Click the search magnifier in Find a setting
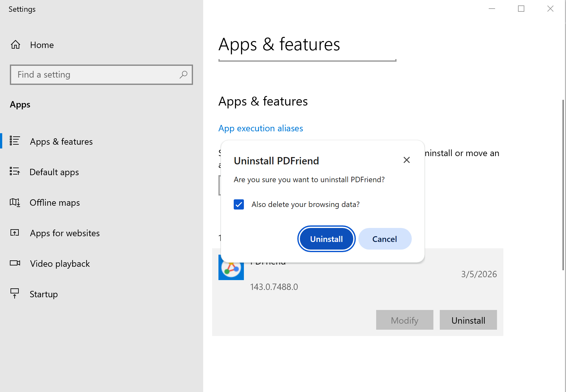 point(184,75)
